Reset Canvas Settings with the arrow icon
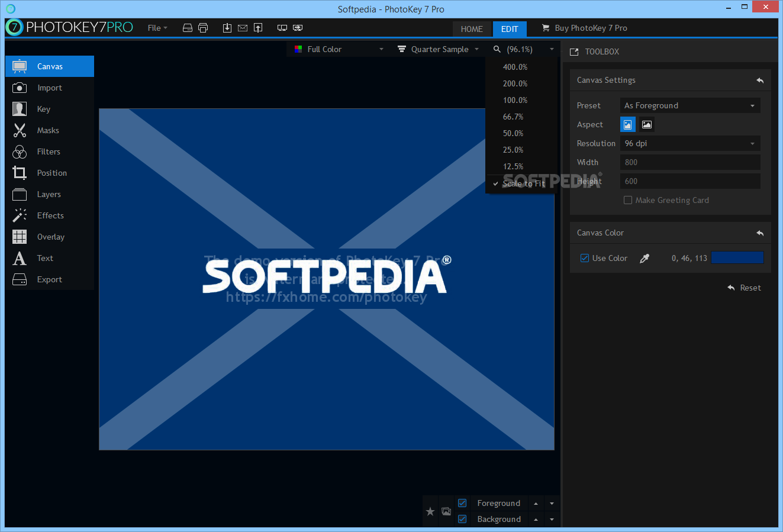This screenshot has height=532, width=783. coord(760,80)
